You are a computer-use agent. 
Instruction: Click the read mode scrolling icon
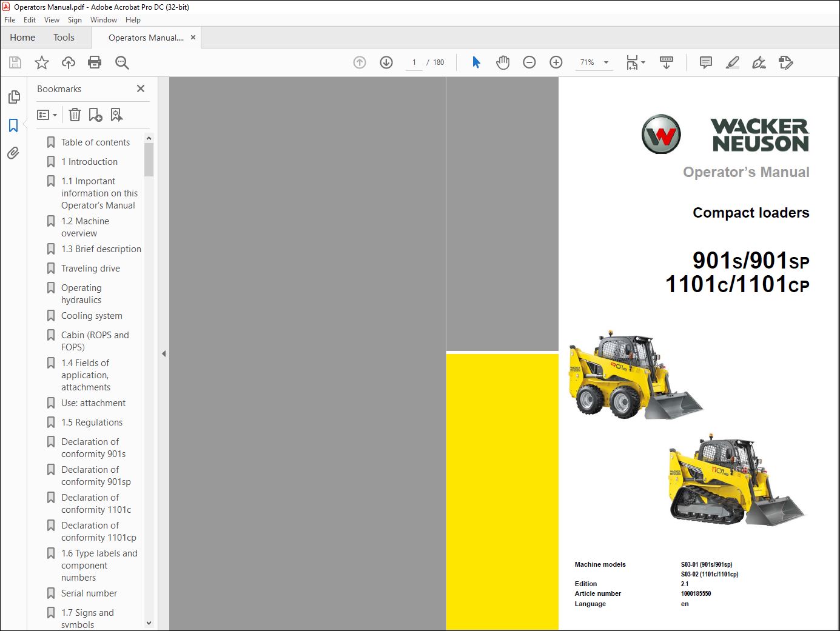pyautogui.click(x=667, y=62)
